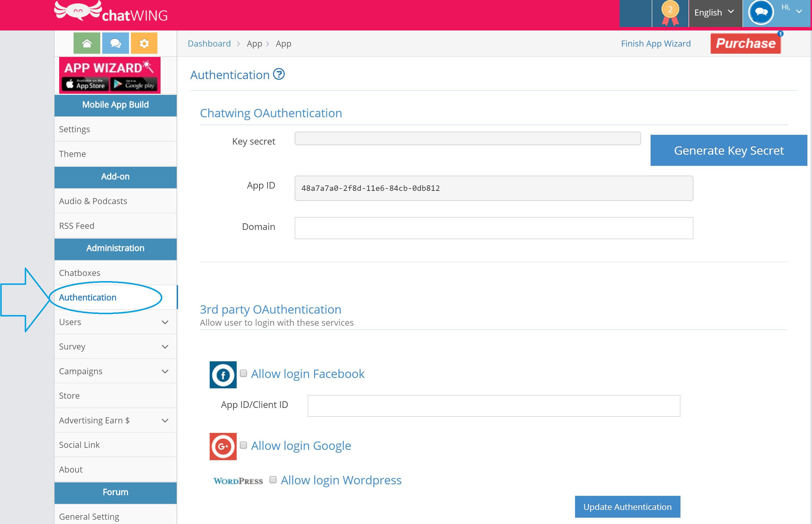The image size is (812, 524).
Task: Click the Key secret field
Action: (468, 139)
